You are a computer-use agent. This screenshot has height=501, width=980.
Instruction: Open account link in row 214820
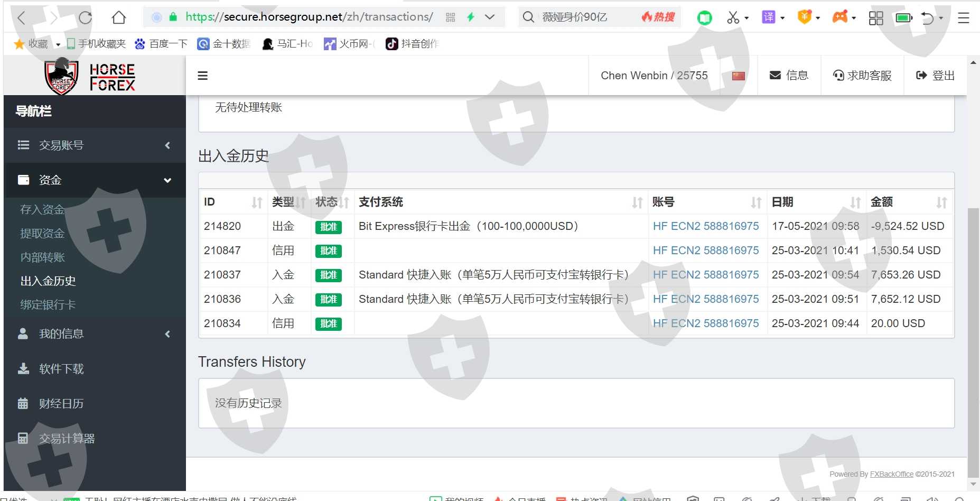[x=705, y=226]
